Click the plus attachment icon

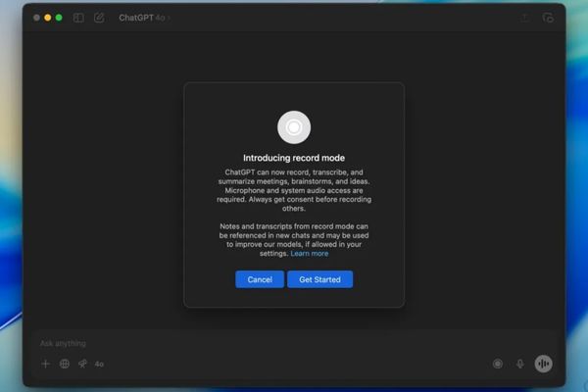click(45, 364)
